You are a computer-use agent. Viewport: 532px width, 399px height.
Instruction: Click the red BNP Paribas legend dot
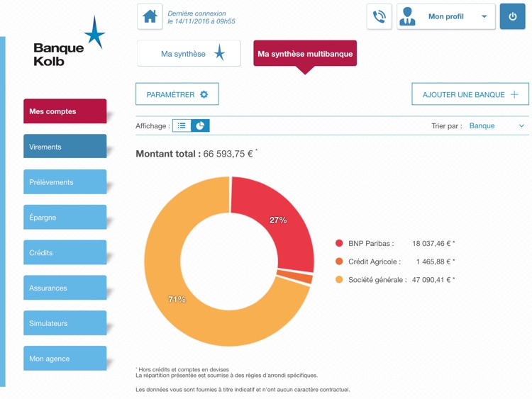pos(339,243)
